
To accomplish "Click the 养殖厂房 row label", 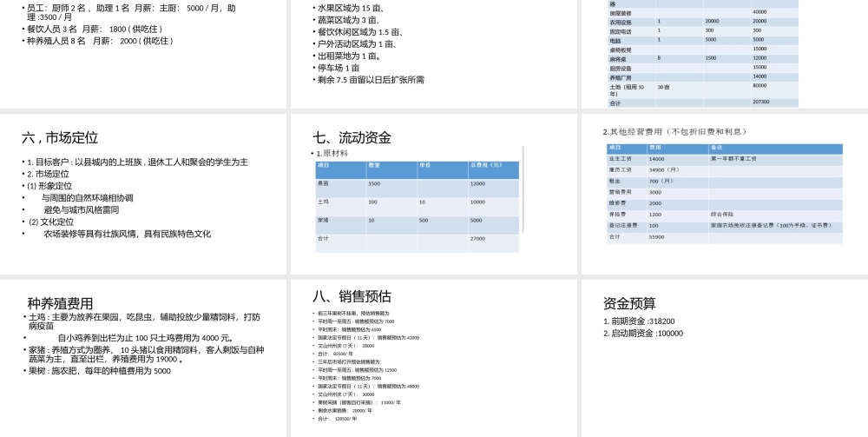I will [620, 77].
